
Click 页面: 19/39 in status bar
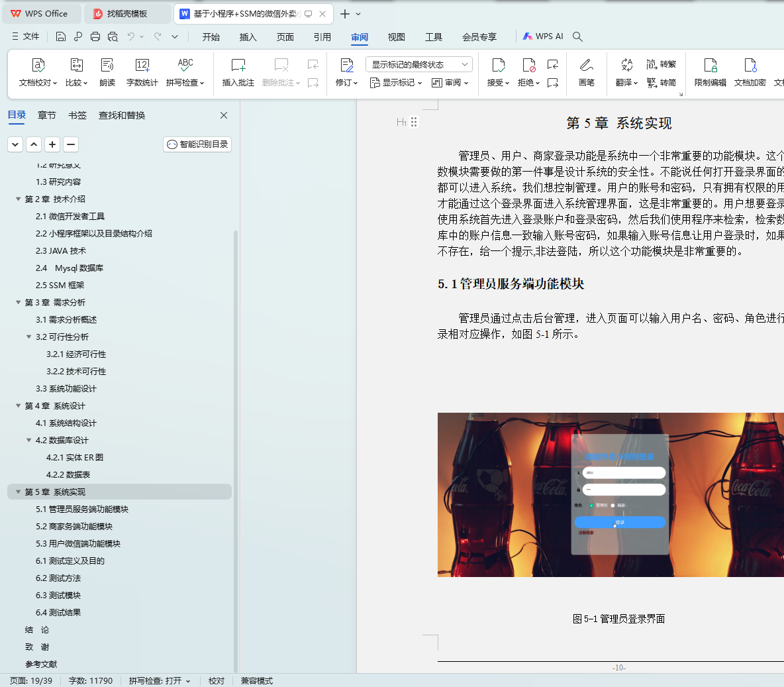pos(31,680)
